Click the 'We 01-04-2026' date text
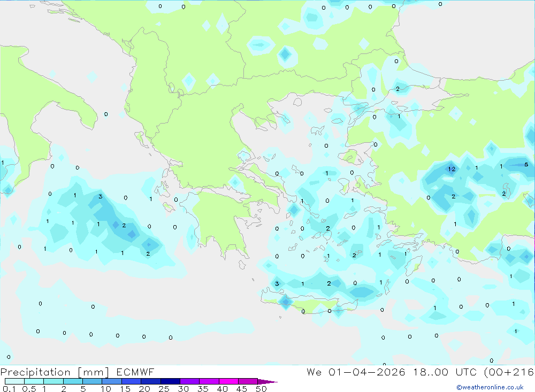The width and height of the screenshot is (535, 392). pyautogui.click(x=356, y=372)
